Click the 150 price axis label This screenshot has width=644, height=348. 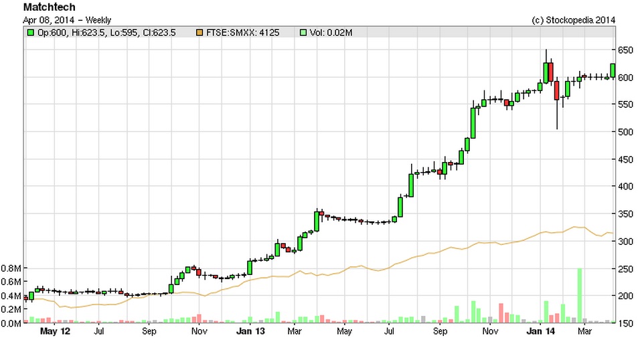tap(625, 323)
